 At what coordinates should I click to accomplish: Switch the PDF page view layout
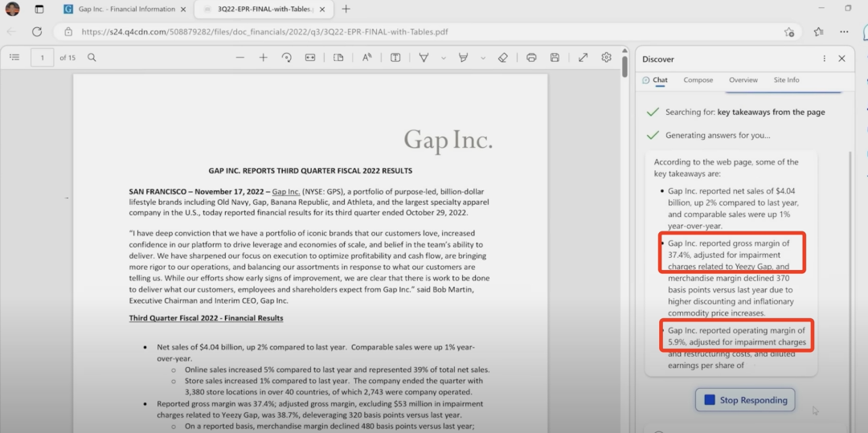coord(338,58)
